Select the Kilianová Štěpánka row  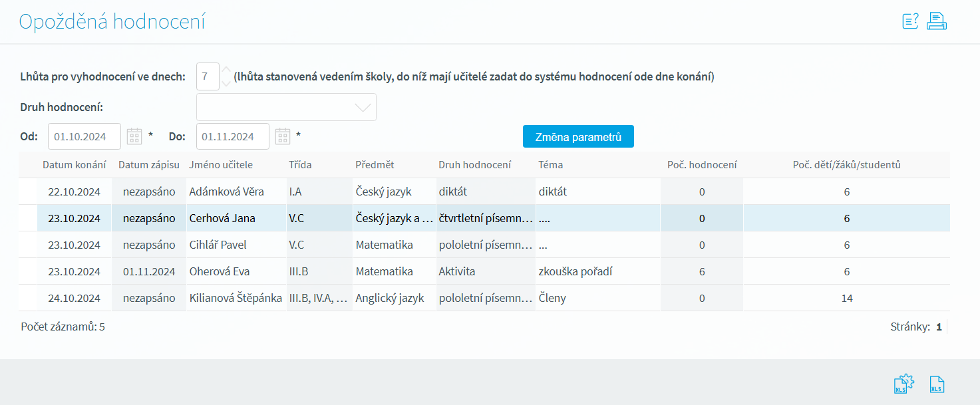(x=484, y=298)
